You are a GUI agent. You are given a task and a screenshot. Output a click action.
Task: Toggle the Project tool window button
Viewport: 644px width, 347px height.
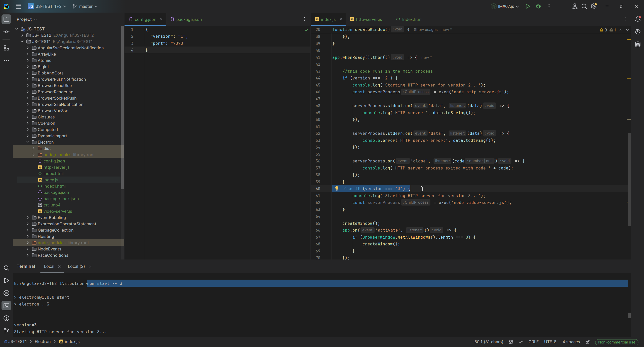click(x=6, y=19)
